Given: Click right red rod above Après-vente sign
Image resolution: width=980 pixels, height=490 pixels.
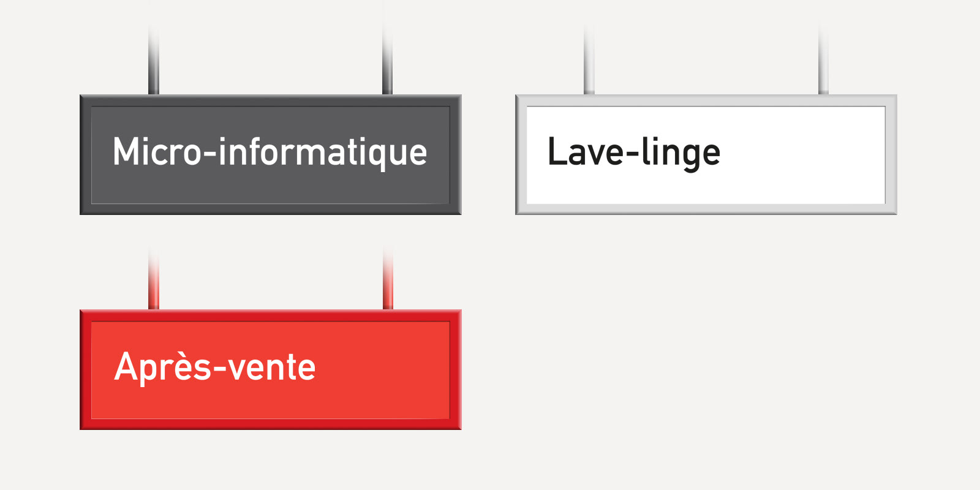Looking at the screenshot, I should (x=388, y=279).
